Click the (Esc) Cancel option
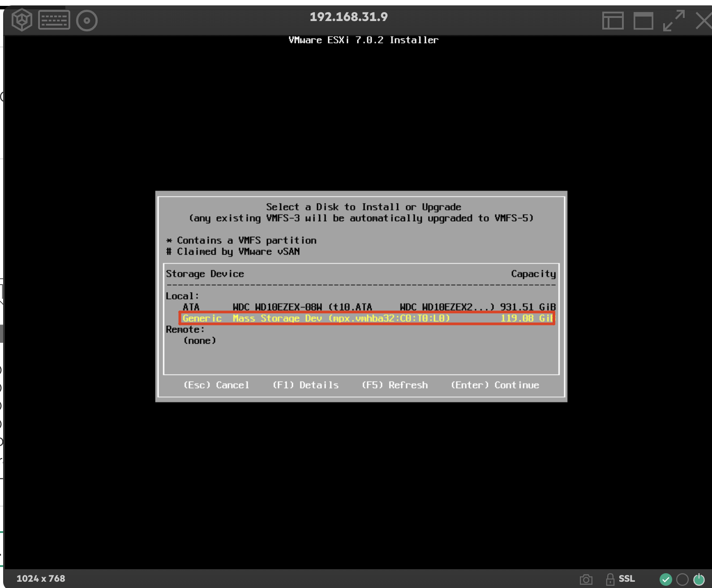The image size is (712, 588). click(216, 385)
